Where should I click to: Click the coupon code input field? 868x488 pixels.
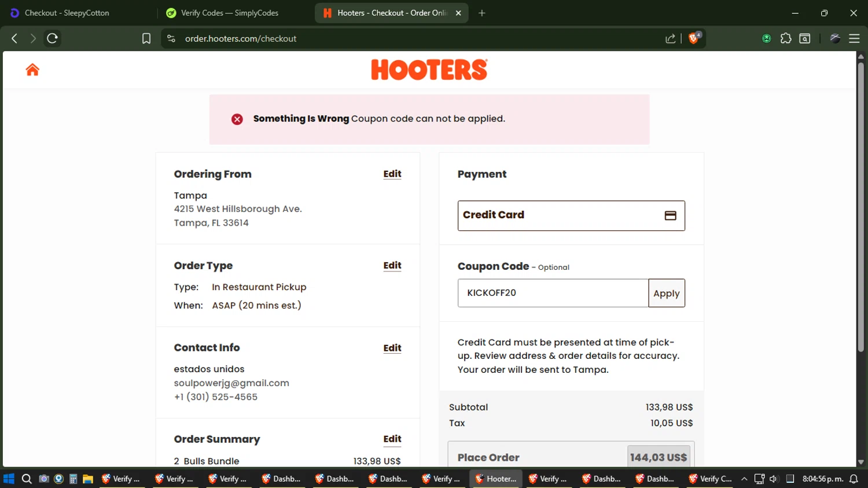tap(553, 293)
